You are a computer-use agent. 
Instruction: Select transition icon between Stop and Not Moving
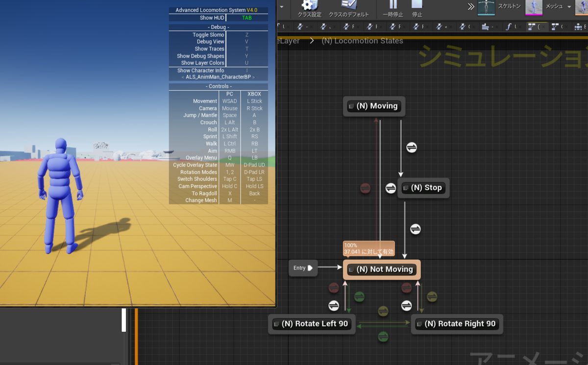click(416, 229)
